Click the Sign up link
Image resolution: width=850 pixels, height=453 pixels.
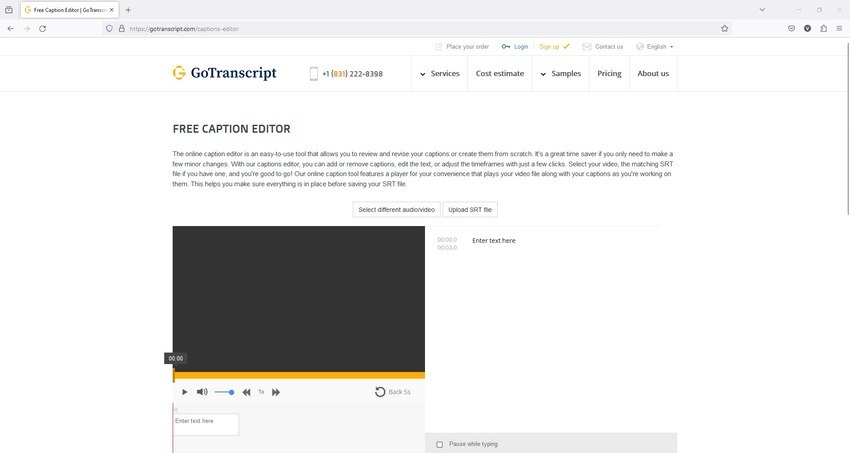pyautogui.click(x=554, y=47)
